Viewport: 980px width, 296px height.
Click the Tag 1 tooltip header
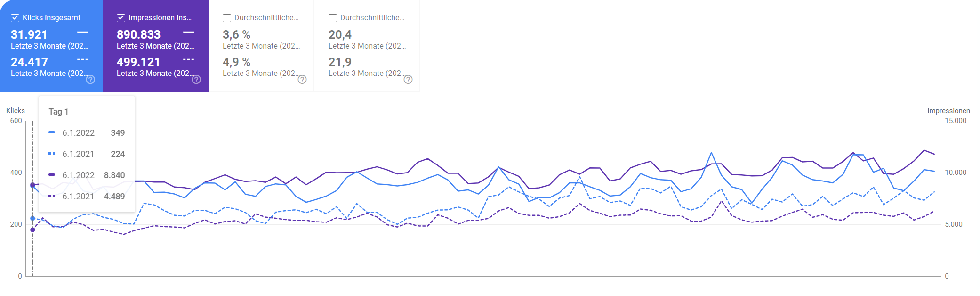click(58, 112)
